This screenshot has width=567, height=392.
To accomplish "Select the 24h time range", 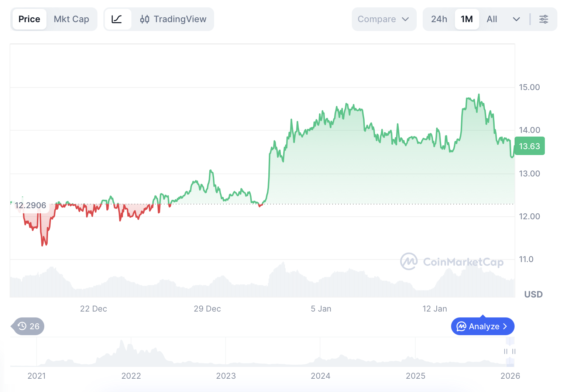I will coord(439,19).
